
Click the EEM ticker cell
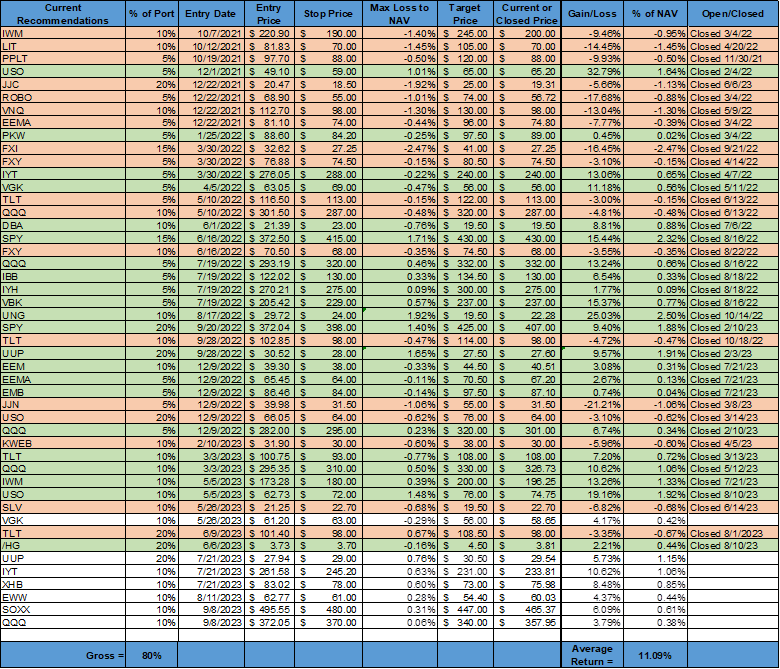point(63,367)
